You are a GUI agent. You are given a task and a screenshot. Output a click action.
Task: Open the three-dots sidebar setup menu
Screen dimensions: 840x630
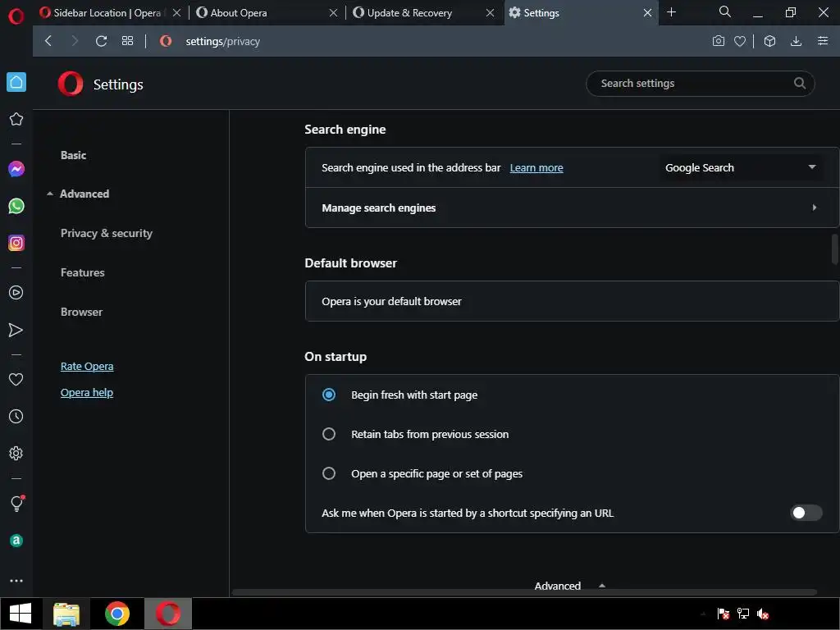pos(16,581)
